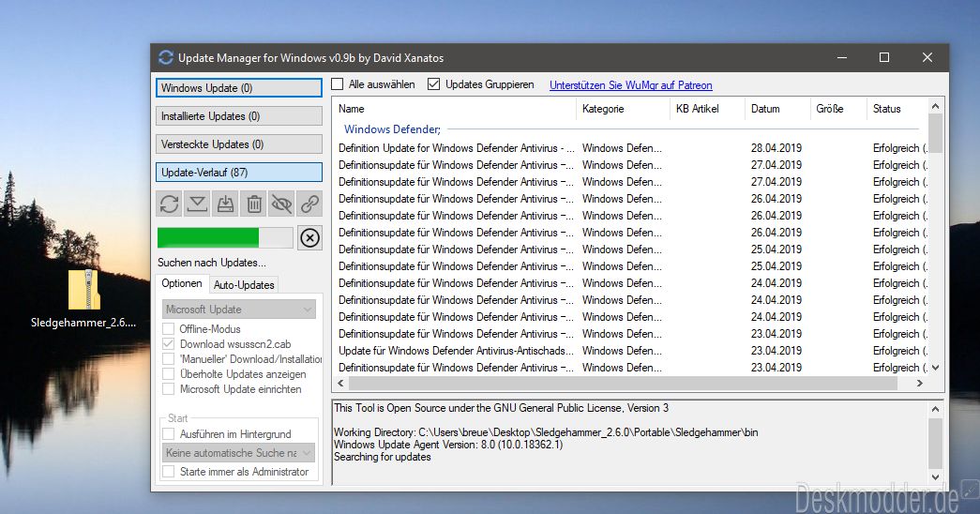Switch to the Optionen tab

tap(182, 283)
